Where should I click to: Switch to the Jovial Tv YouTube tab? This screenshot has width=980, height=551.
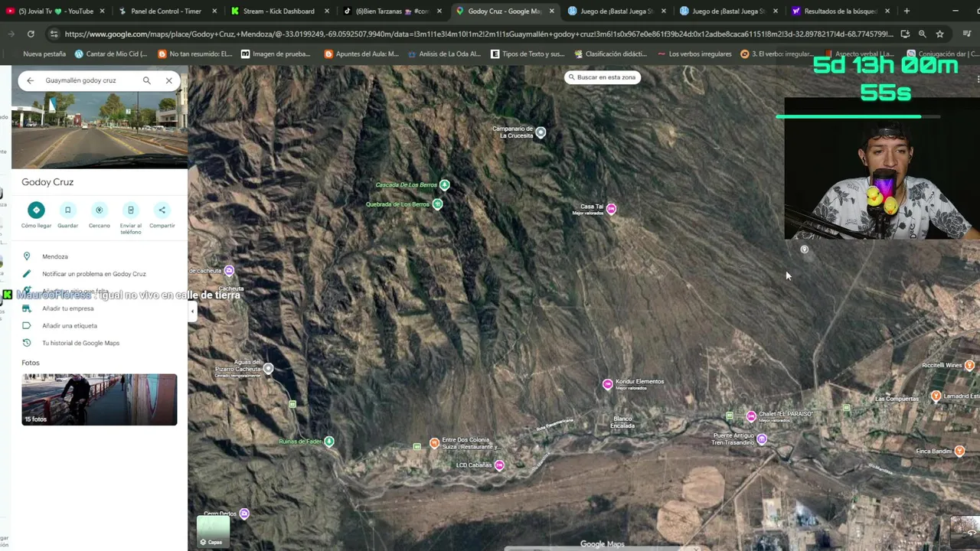click(x=55, y=11)
